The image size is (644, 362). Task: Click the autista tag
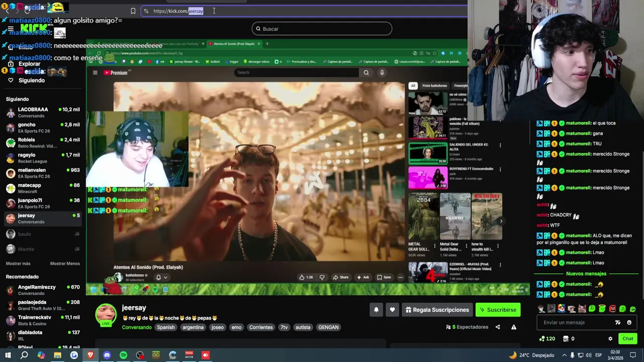pos(303,327)
